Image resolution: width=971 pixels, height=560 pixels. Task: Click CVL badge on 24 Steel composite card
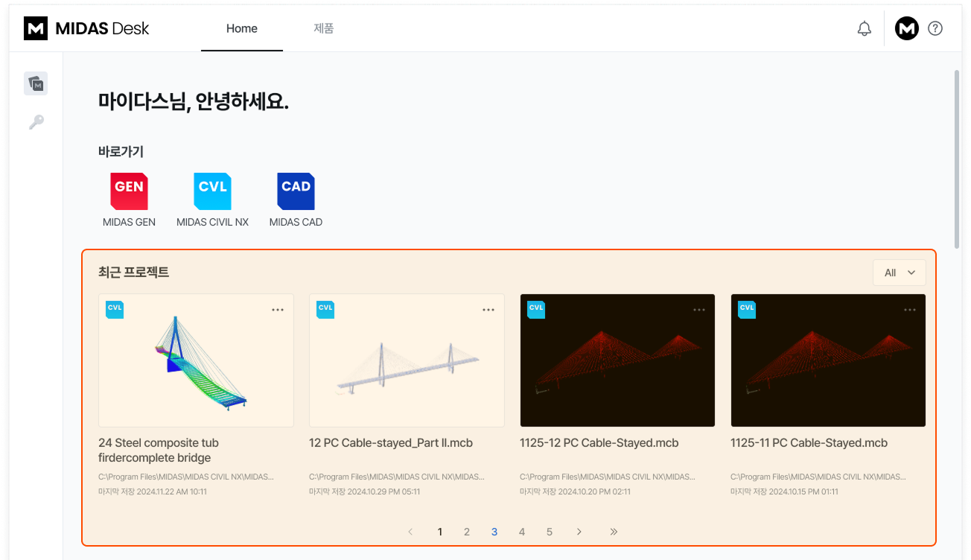(x=115, y=309)
